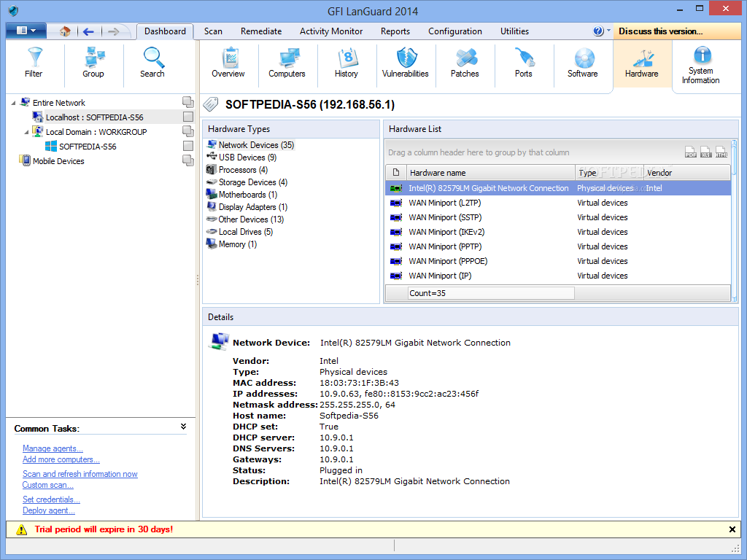This screenshot has height=560, width=747.
Task: Click the Deploy agent link
Action: point(49,510)
